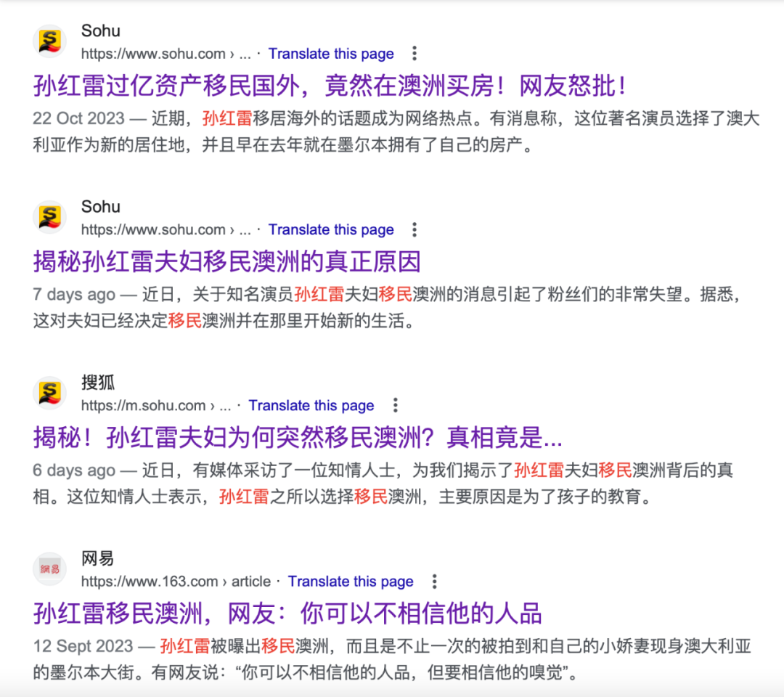Open the three-dot menu beside the 163.com result

pyautogui.click(x=434, y=581)
